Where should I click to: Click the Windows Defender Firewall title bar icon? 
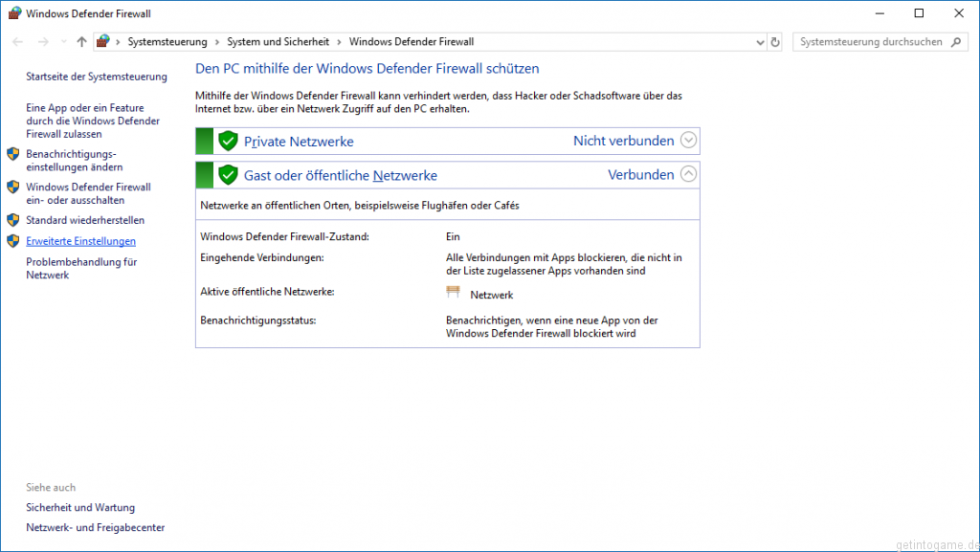[14, 13]
